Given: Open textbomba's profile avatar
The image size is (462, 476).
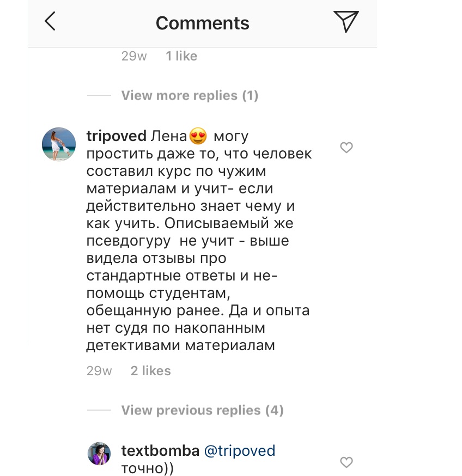Looking at the screenshot, I should [100, 453].
